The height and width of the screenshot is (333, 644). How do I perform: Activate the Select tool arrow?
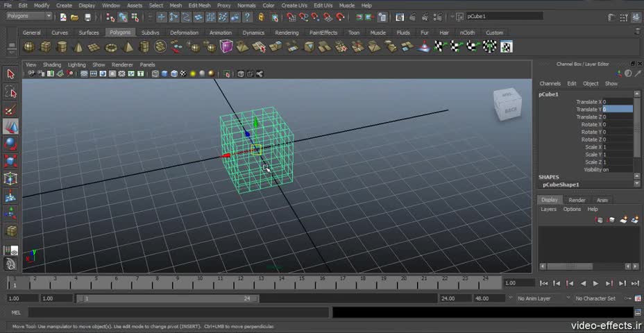coord(10,74)
